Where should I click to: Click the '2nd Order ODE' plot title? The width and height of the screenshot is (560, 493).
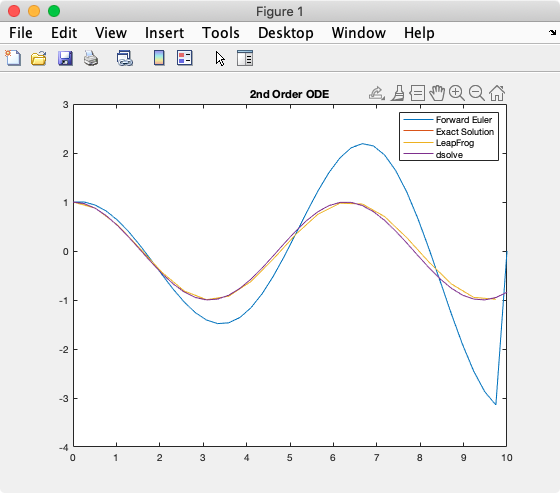(289, 94)
